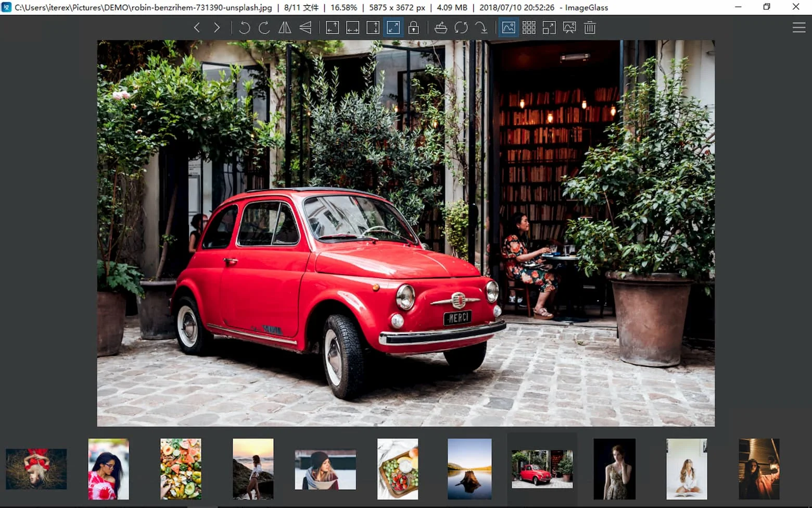Open the hamburger main menu

[800, 27]
